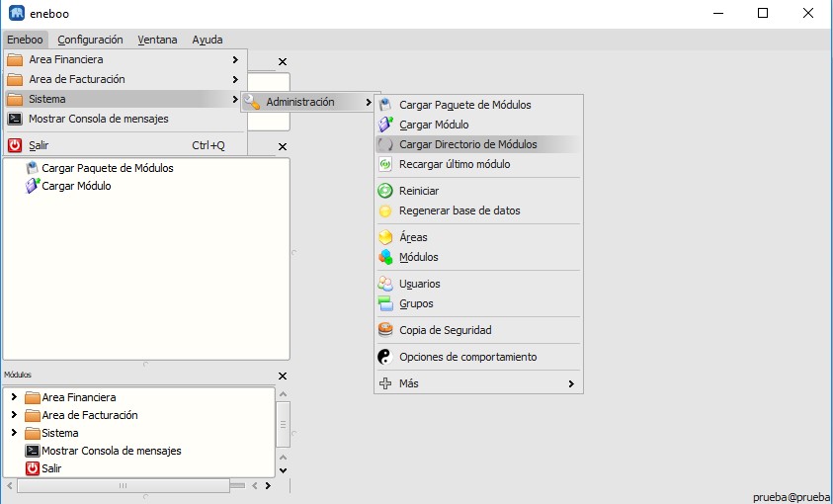This screenshot has width=833, height=504.
Task: Click the Módulos panel title label
Action: tap(18, 375)
